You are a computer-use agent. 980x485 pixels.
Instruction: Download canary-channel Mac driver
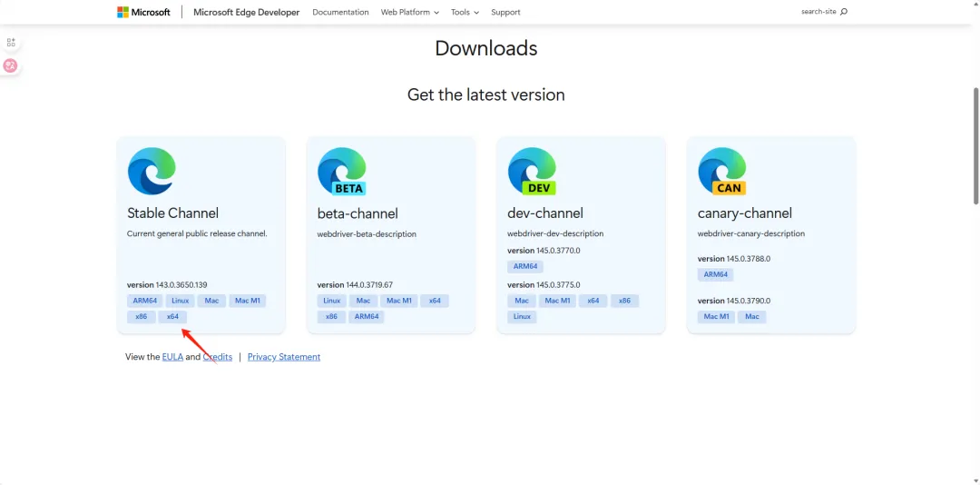click(752, 317)
